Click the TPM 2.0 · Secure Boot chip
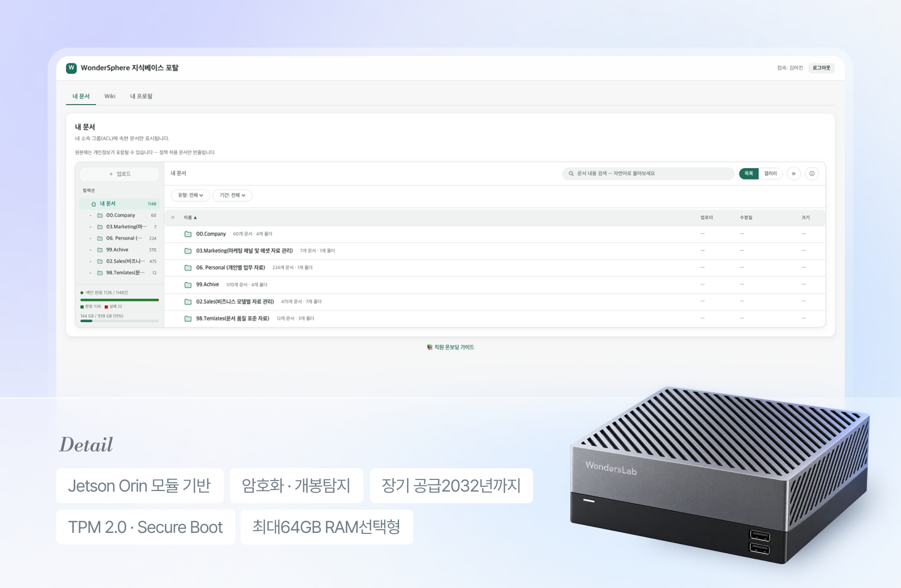The width and height of the screenshot is (901, 588). click(x=146, y=527)
